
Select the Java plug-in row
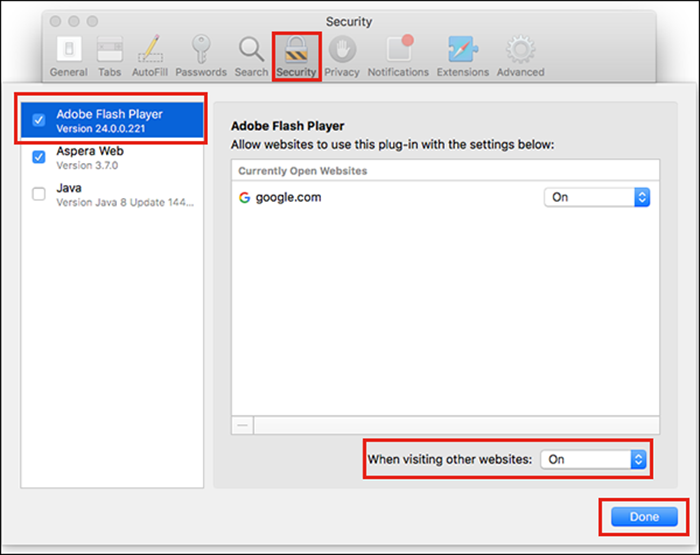coord(112,194)
